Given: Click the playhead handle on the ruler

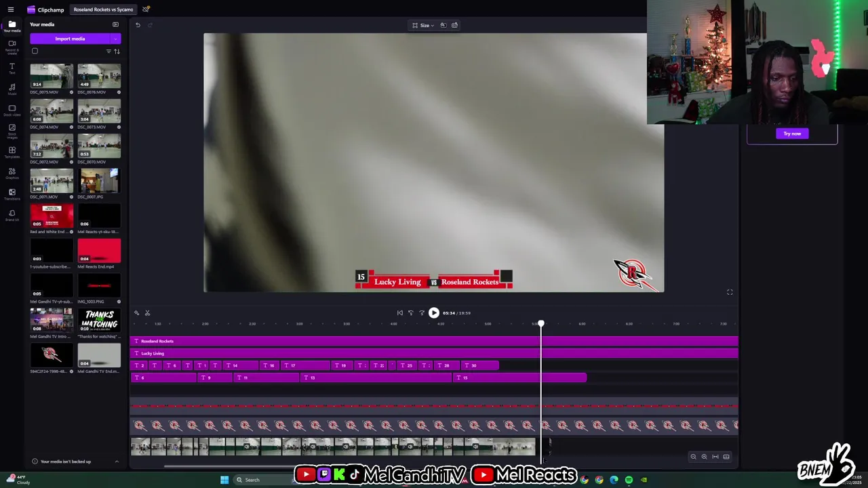Looking at the screenshot, I should (541, 324).
